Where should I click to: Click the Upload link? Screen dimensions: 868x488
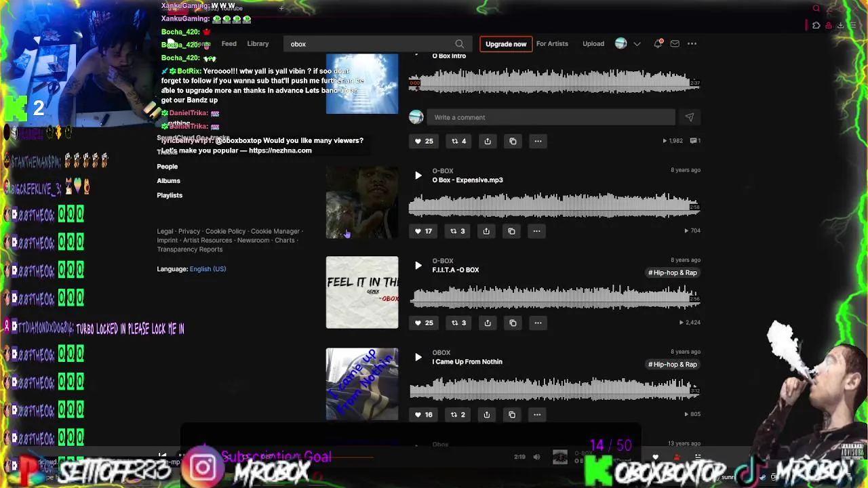click(593, 44)
